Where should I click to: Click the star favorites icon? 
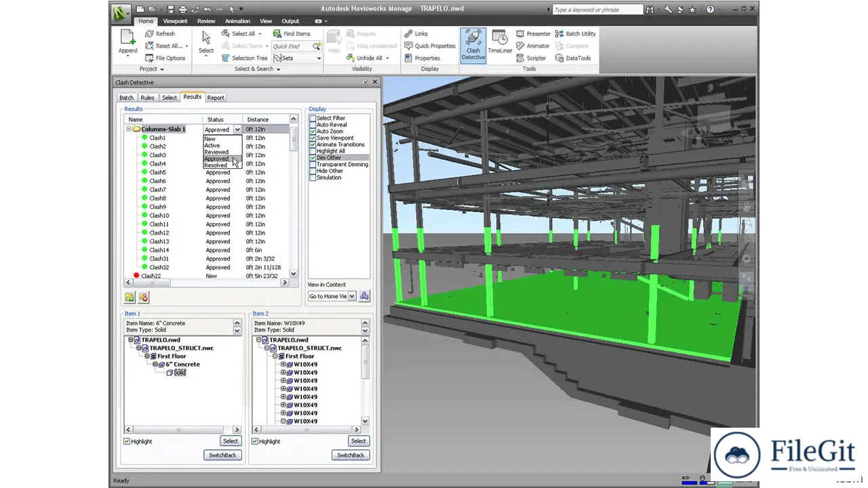(x=692, y=9)
